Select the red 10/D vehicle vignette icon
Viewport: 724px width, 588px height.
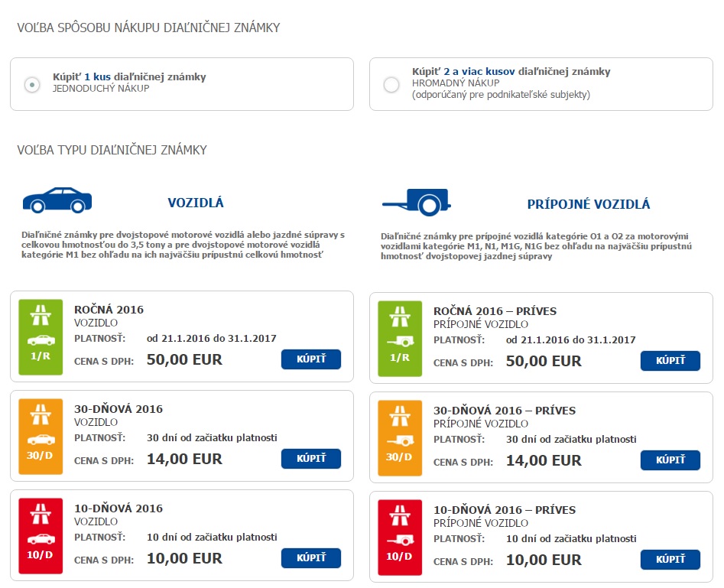[41, 536]
